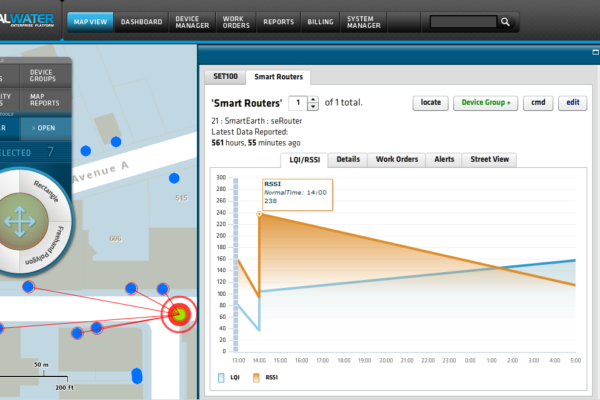This screenshot has height=400, width=600.
Task: Open the Map View tab
Action: coord(90,22)
